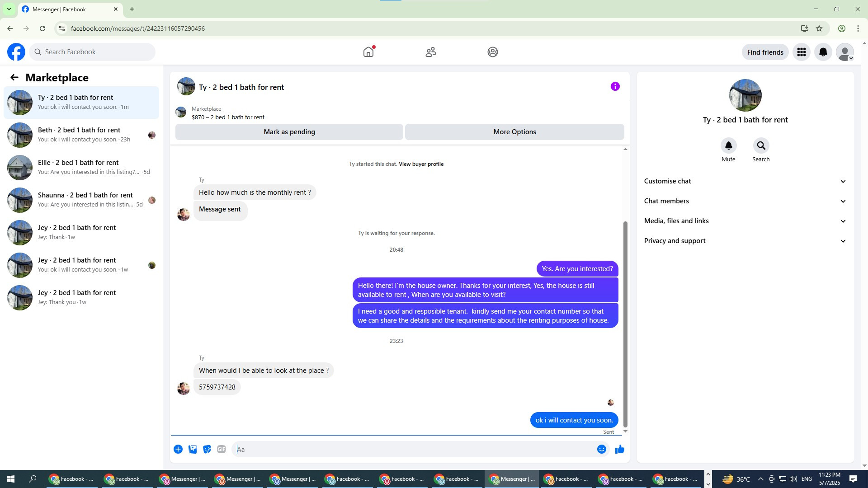Screen dimensions: 868x488
Task: Click the GIF icon in composer
Action: coord(221,449)
